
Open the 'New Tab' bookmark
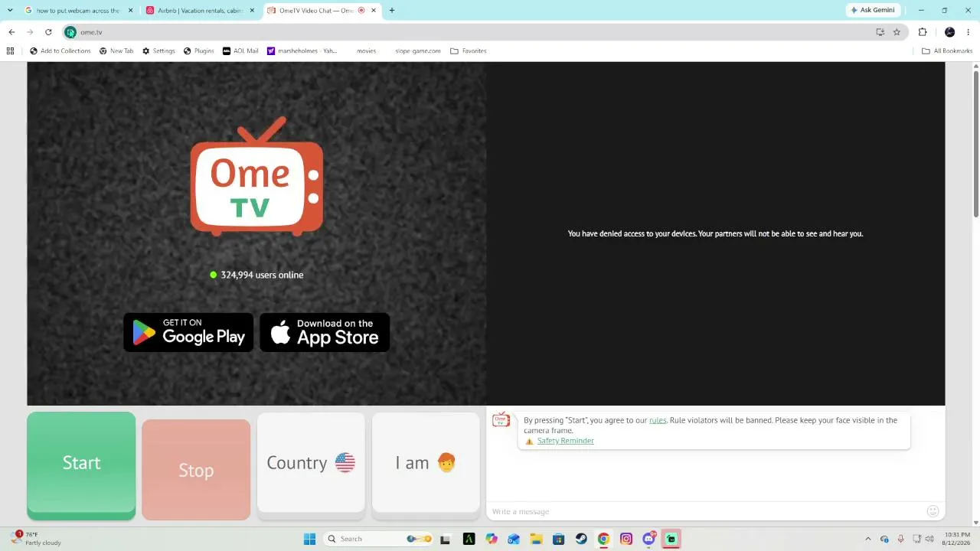pos(116,51)
